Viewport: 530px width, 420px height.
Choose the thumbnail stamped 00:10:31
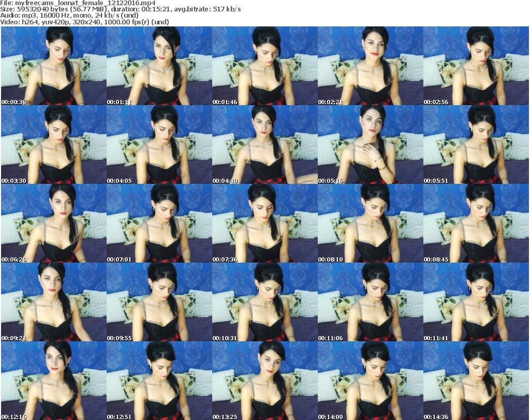click(264, 302)
